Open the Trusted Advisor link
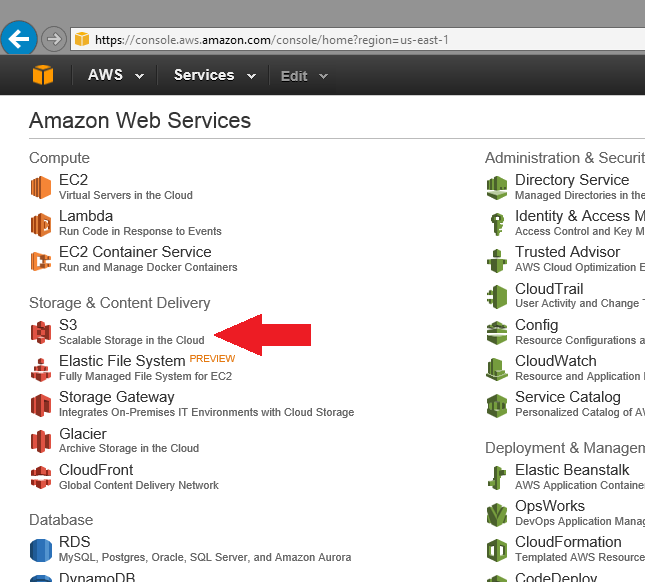 567,252
